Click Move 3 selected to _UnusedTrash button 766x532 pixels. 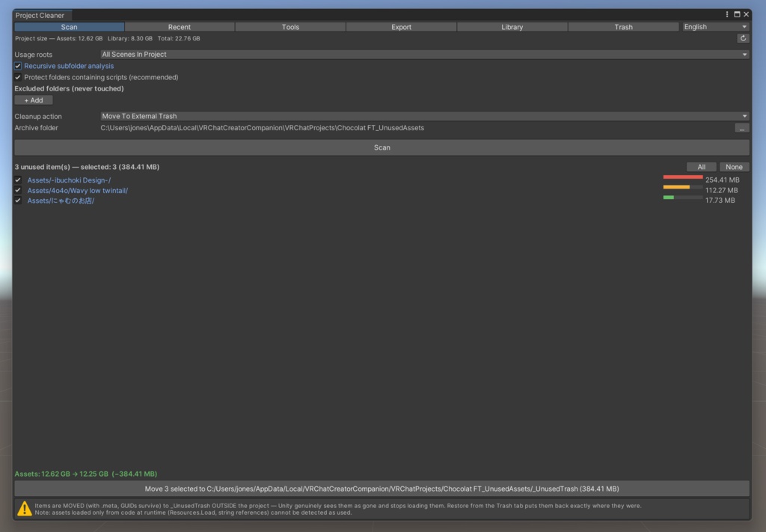[x=382, y=489]
